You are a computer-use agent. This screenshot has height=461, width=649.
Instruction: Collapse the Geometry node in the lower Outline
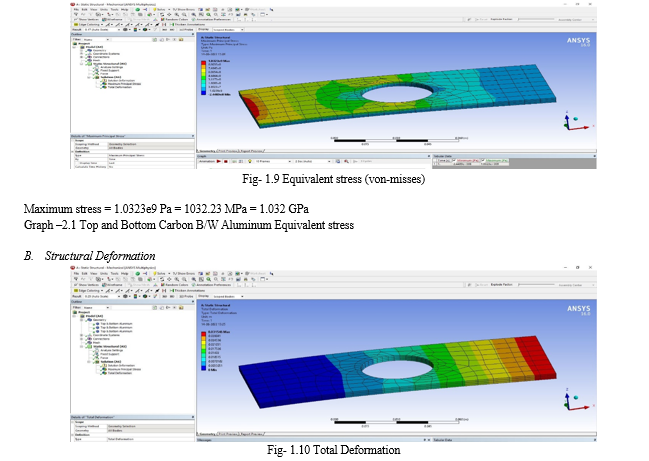(82, 320)
